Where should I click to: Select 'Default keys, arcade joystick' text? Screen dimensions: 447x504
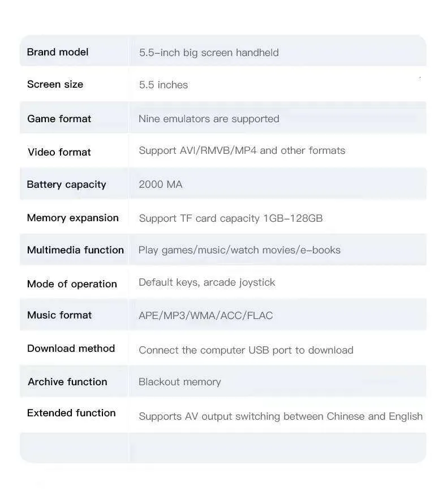pos(207,282)
